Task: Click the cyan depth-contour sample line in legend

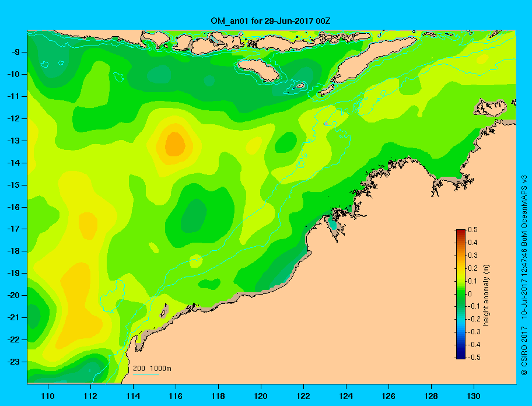Action: coord(146,374)
